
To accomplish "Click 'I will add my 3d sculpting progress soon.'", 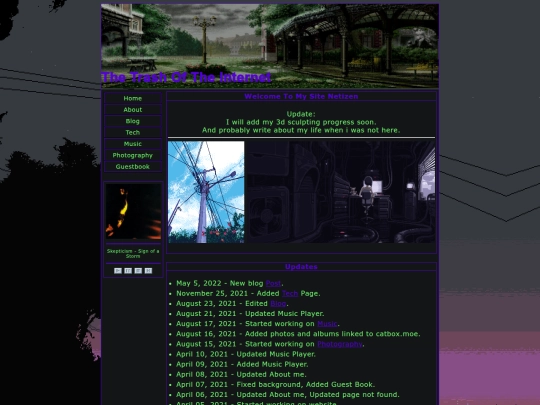I will [301, 122].
